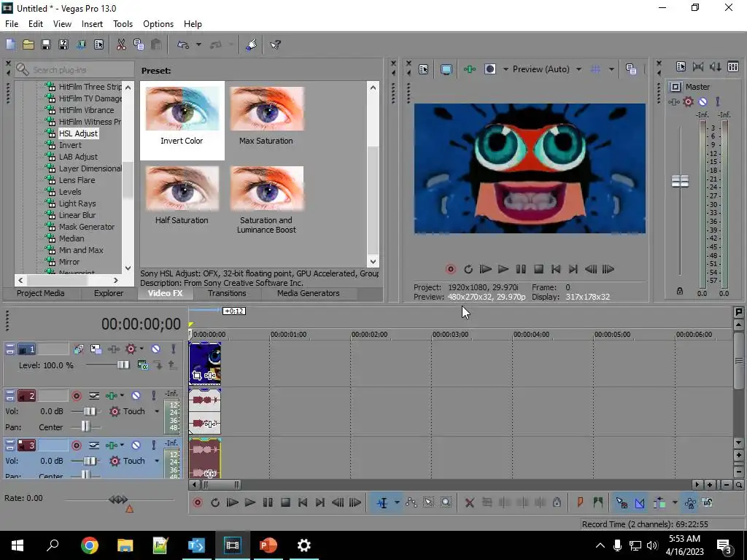Open Project Video Properties in preview toolbar
The image size is (747, 560).
424,69
